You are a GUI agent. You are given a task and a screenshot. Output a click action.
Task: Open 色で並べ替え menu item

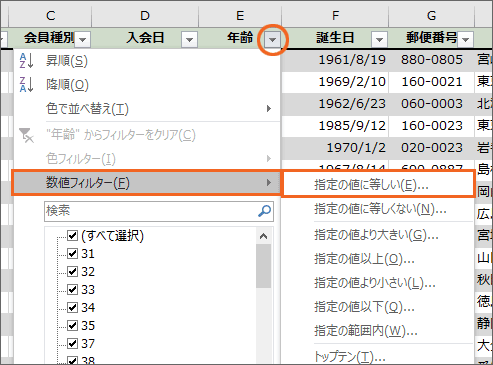click(x=147, y=109)
